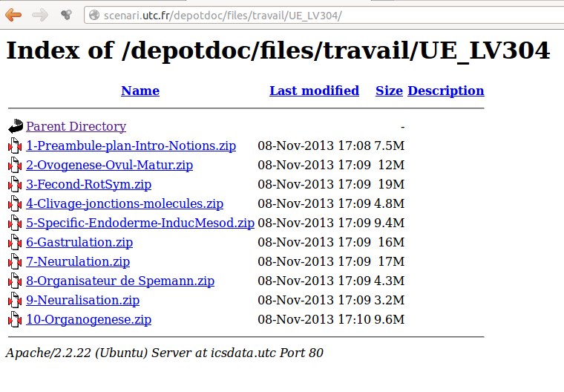Click the page loading icon beside address bar
Image resolution: width=564 pixels, height=392 pixels.
tap(66, 15)
